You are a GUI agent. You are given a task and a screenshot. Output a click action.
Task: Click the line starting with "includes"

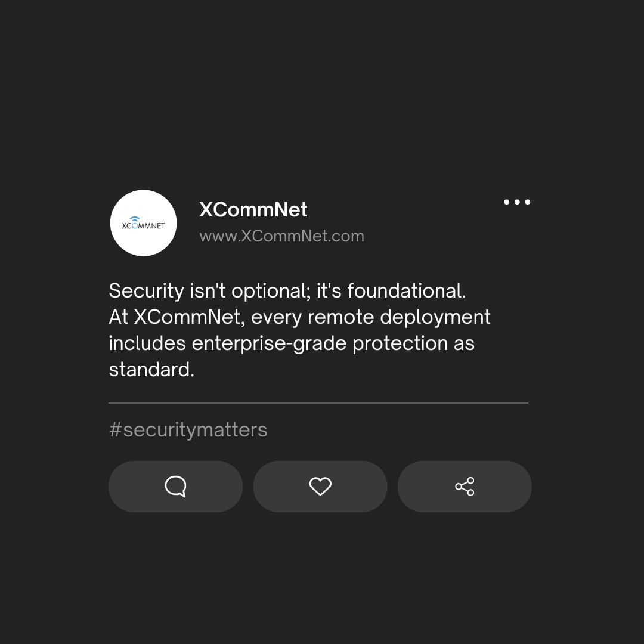click(x=292, y=343)
